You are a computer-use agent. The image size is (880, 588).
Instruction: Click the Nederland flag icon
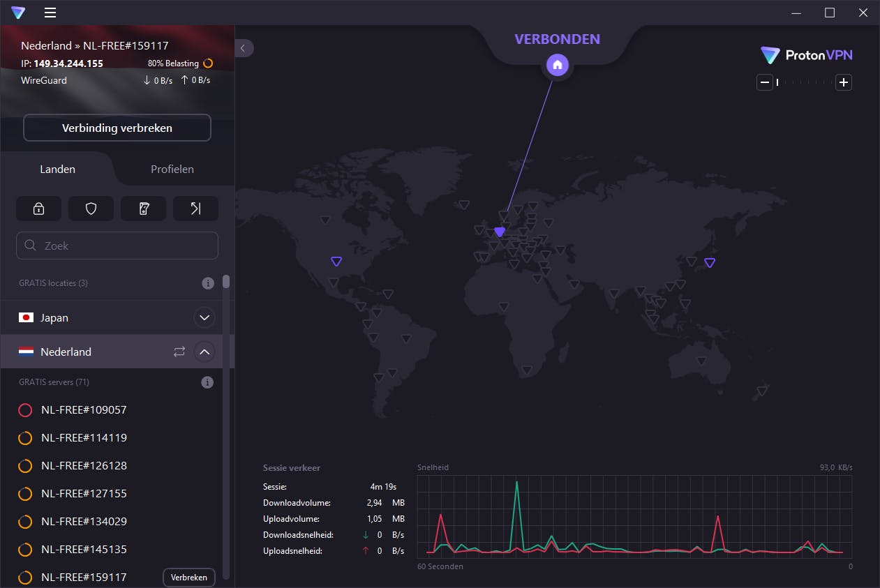point(27,352)
